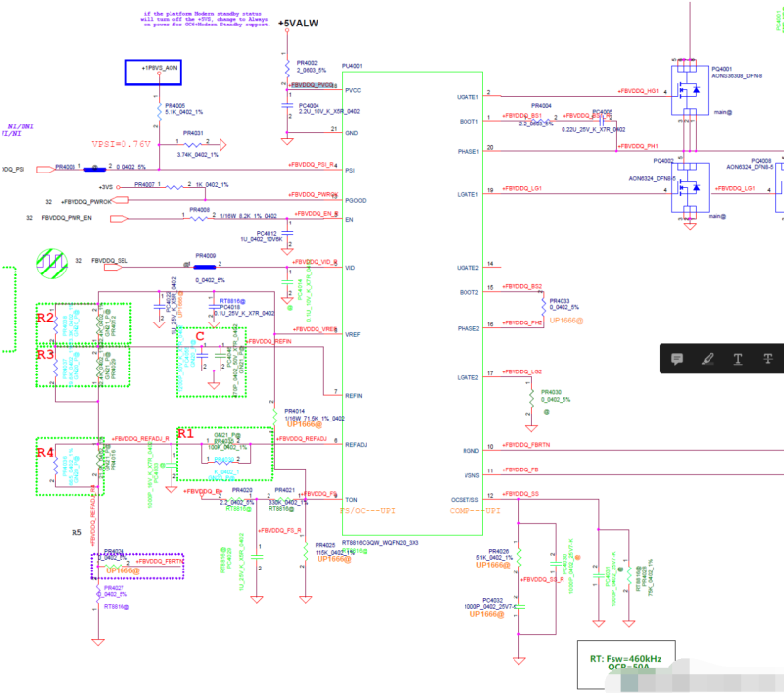Click the blue +1P8VS_AON box

(x=157, y=71)
